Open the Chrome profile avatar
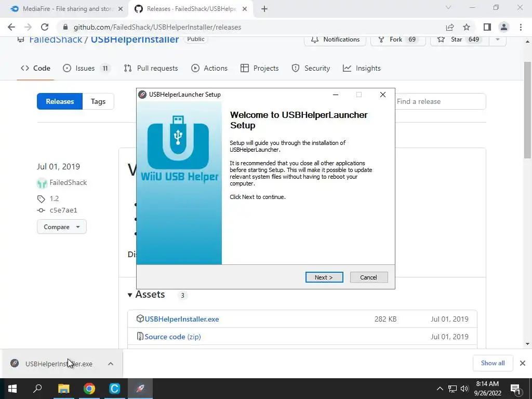Image resolution: width=532 pixels, height=399 pixels. coord(504,27)
